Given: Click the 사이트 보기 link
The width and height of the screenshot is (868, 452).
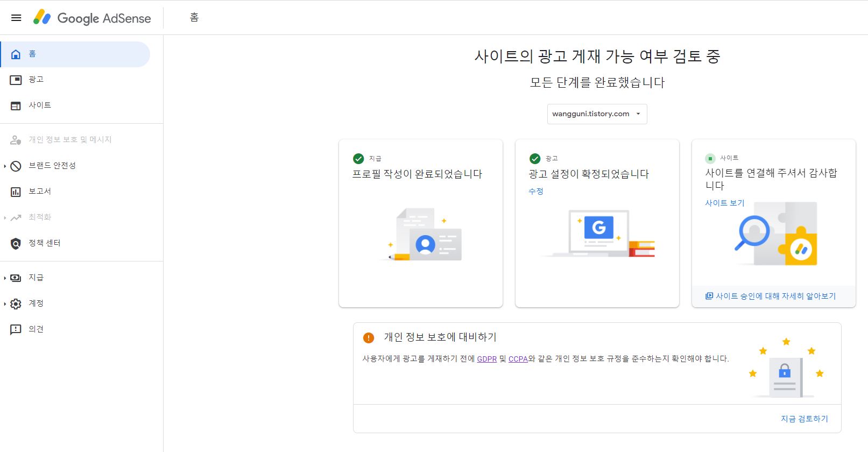Looking at the screenshot, I should pos(725,203).
